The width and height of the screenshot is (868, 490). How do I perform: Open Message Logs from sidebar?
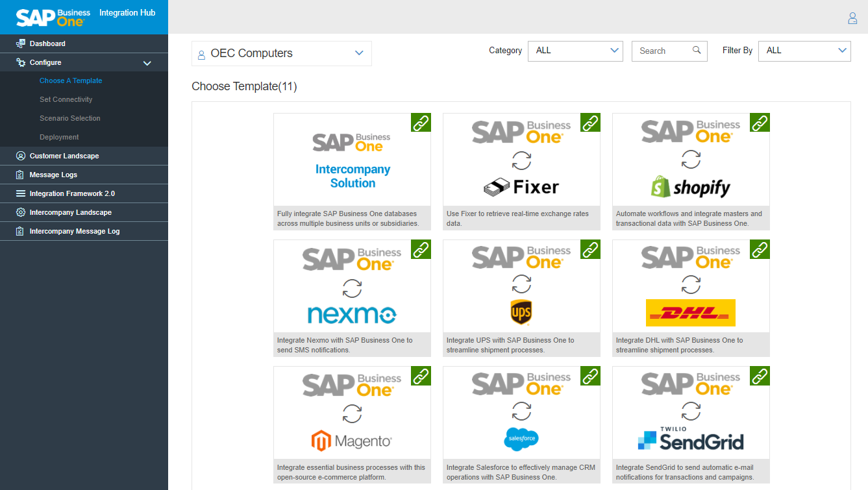click(x=53, y=175)
